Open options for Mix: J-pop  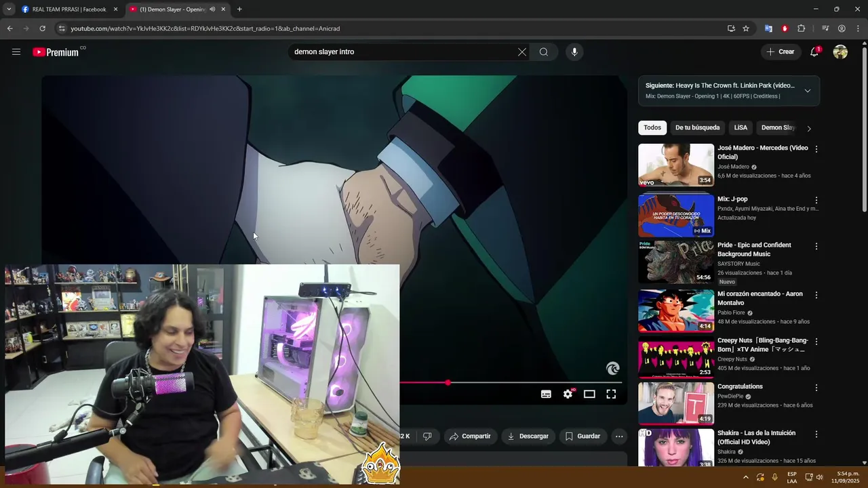[x=816, y=200]
